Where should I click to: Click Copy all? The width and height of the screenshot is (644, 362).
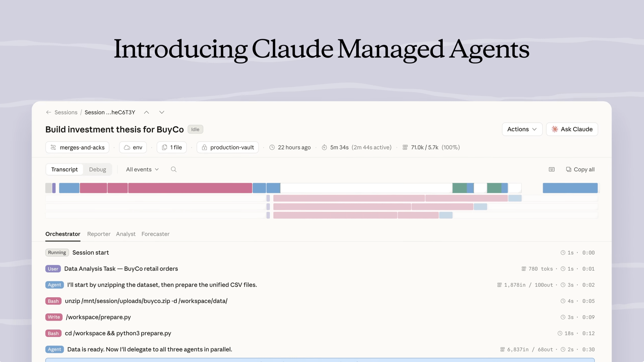coord(580,169)
